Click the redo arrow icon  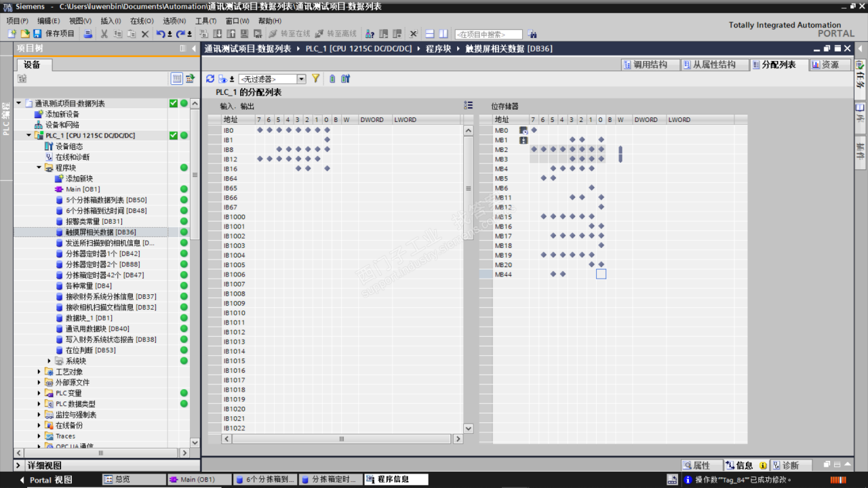[x=180, y=33]
